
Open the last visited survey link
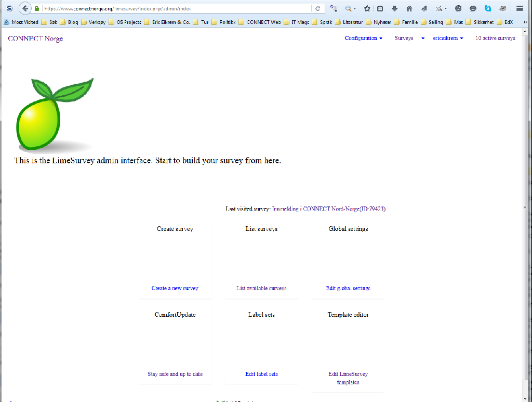pos(328,209)
